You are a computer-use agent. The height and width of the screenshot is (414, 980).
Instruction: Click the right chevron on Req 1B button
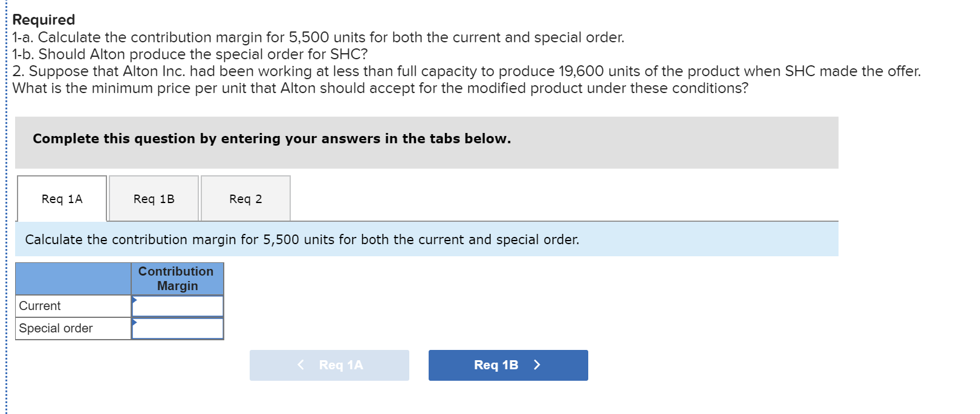click(537, 365)
